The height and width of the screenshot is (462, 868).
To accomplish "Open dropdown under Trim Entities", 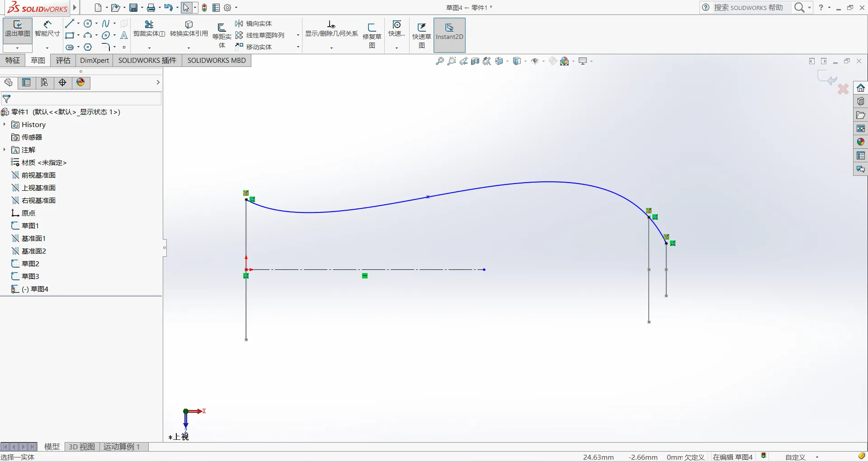I will pos(149,48).
